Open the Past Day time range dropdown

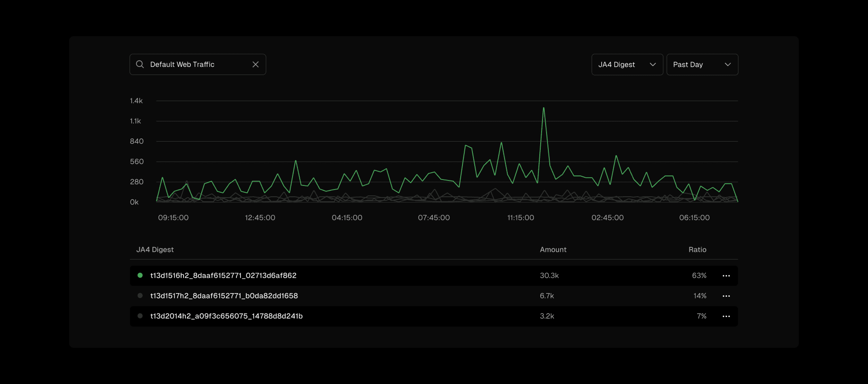[702, 65]
